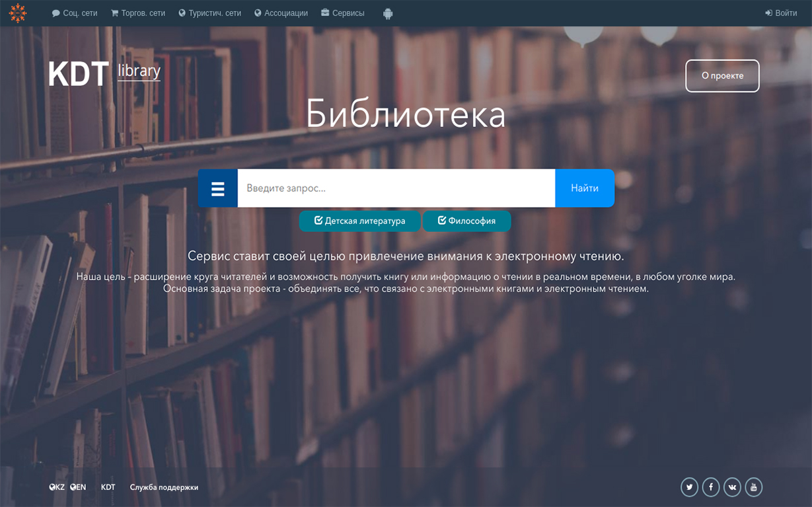Toggle the Философия category filter
Image resolution: width=812 pixels, height=507 pixels.
(466, 221)
